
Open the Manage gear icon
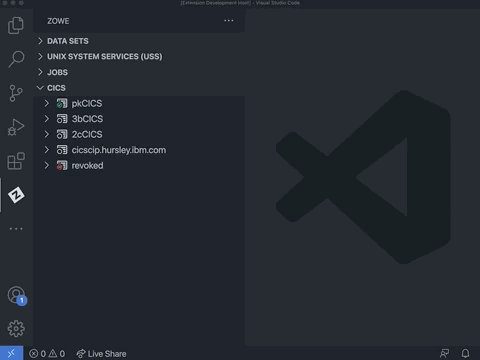click(16, 329)
